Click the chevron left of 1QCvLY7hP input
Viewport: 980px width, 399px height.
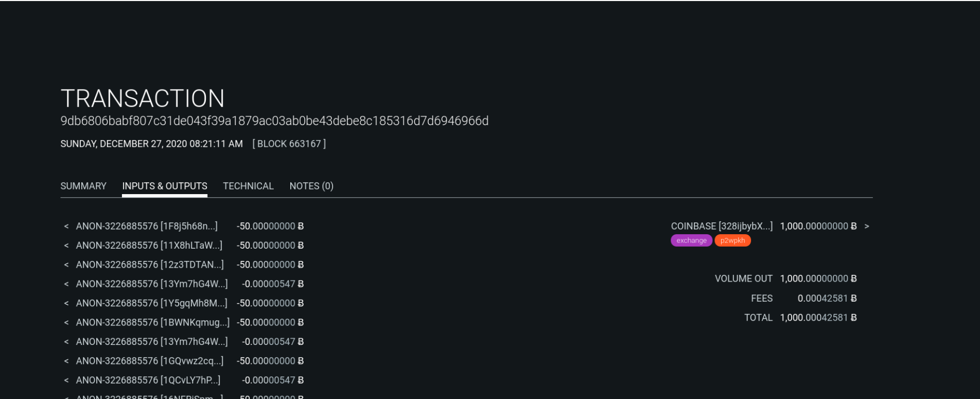(66, 380)
